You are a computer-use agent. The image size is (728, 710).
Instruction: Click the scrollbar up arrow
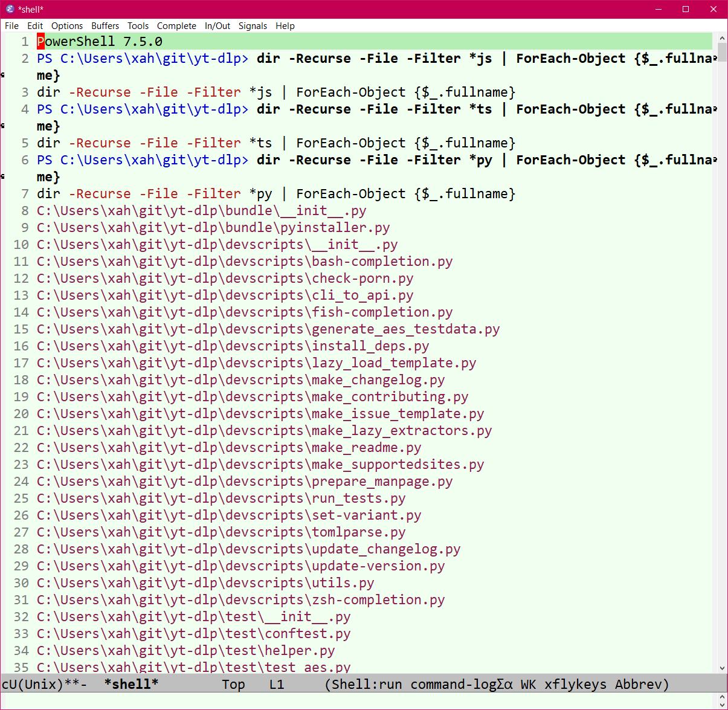coord(722,38)
